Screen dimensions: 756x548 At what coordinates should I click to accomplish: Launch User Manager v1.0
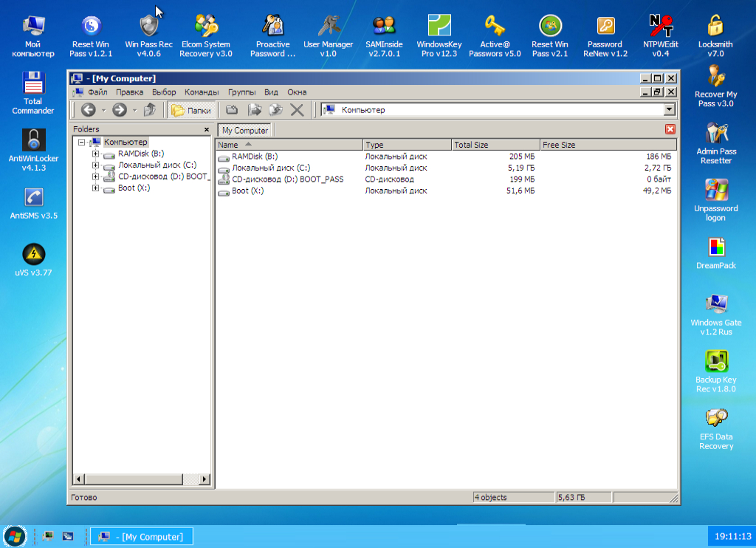click(329, 35)
